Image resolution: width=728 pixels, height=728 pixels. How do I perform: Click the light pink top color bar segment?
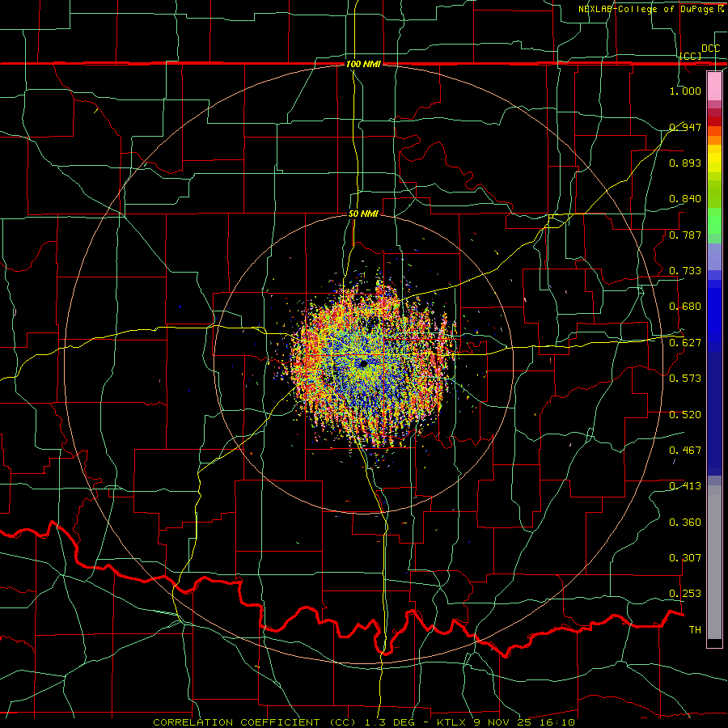714,86
